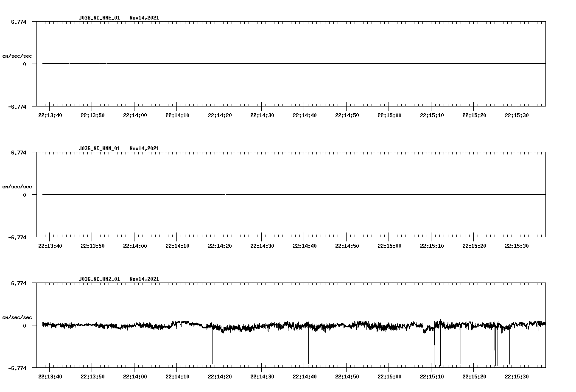The width and height of the screenshot is (576, 392).
Task: Click the 22:14:50 time label under HNZ plot
Action: click(347, 377)
